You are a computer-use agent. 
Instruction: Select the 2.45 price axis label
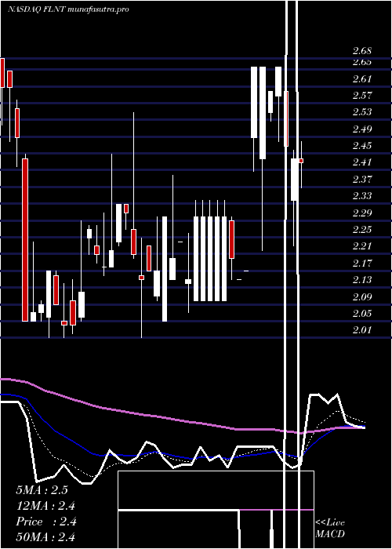click(x=362, y=146)
